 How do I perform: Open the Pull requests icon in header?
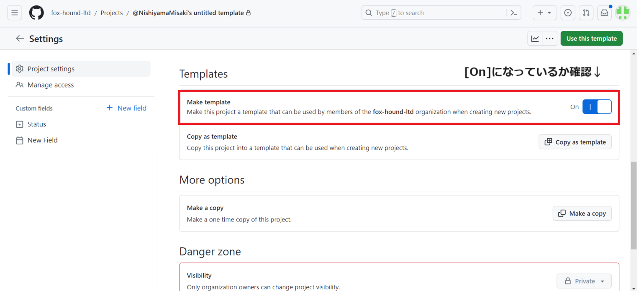pyautogui.click(x=586, y=13)
